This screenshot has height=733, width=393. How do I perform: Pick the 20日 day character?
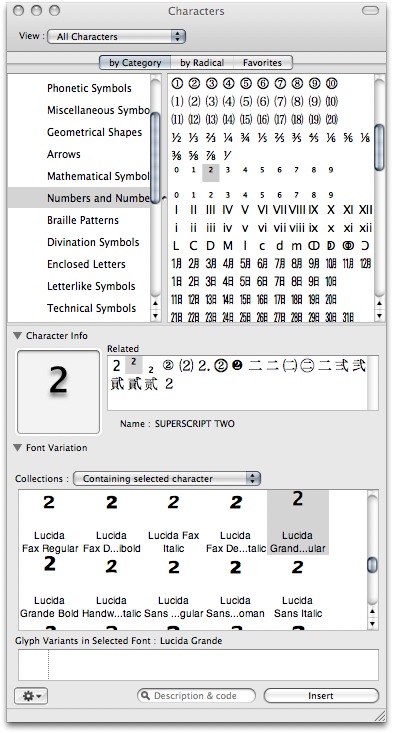pyautogui.click(x=331, y=299)
